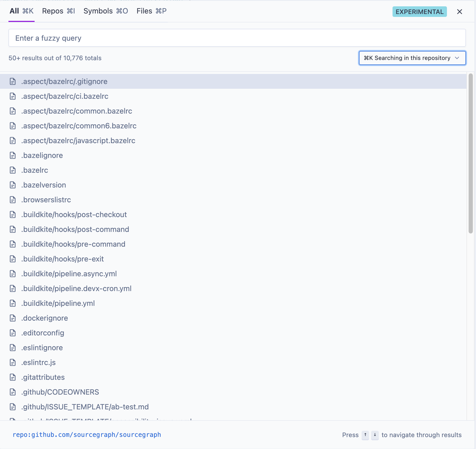This screenshot has height=449, width=476.
Task: Open .github/ISSUE_TEMPLATE/ab-test.md result
Action: pos(233,407)
